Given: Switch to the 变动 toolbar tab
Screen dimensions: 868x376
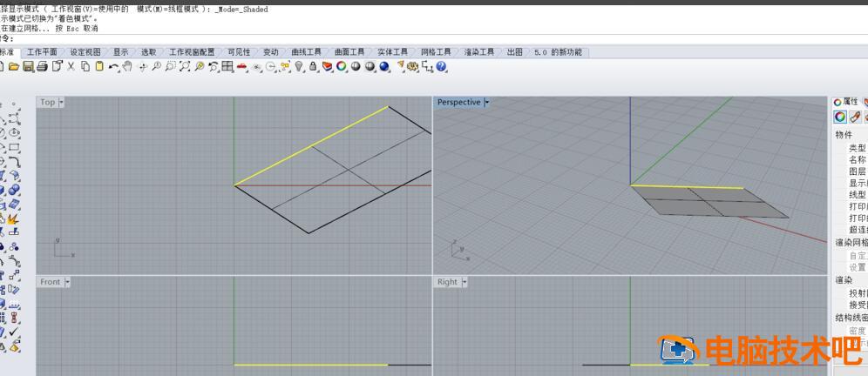Looking at the screenshot, I should 271,52.
